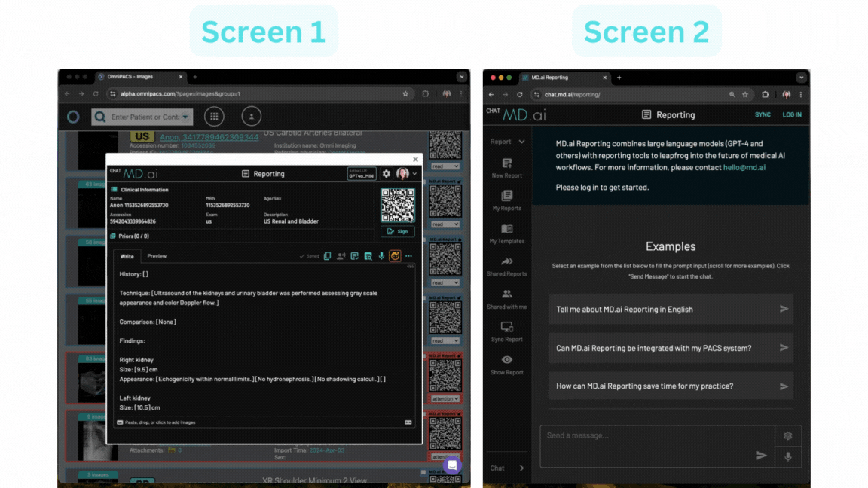Select the dictation microphone in the Reporting toolbar
This screenshot has height=488, width=868.
click(383, 256)
